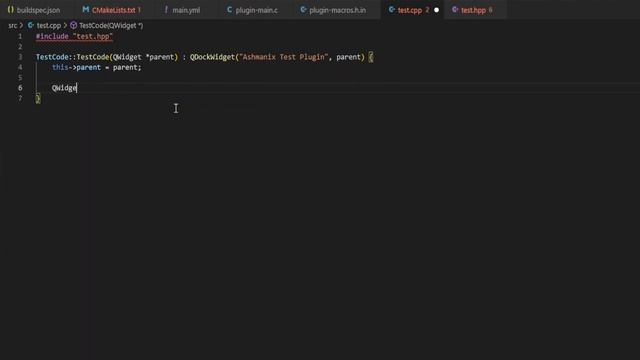Click the src breadcrumb folder
Image resolution: width=640 pixels, height=360 pixels.
[13, 25]
